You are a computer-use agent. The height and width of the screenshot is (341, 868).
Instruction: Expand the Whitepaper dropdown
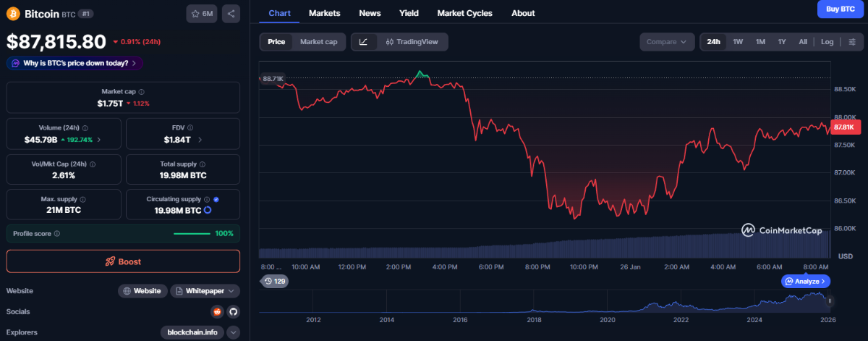pyautogui.click(x=205, y=291)
